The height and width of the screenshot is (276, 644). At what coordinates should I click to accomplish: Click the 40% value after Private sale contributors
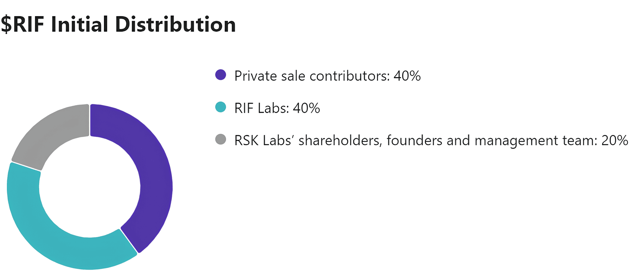click(x=407, y=76)
